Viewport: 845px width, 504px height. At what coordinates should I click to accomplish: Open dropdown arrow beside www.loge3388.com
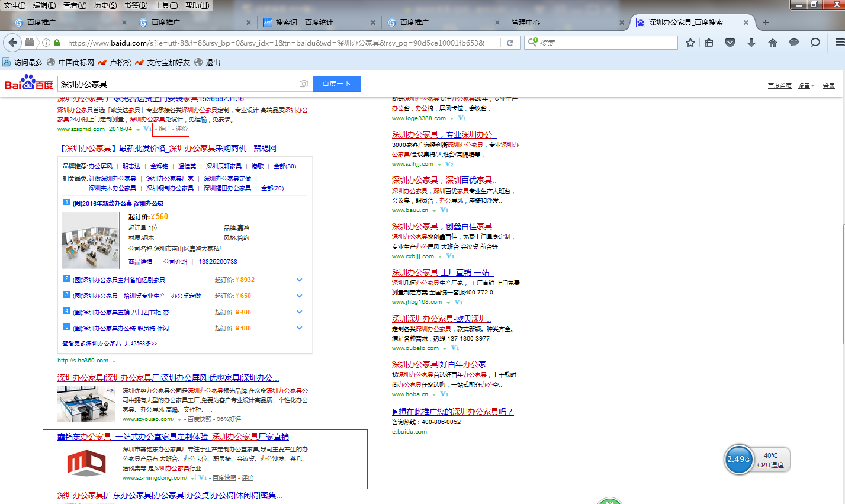[452, 118]
